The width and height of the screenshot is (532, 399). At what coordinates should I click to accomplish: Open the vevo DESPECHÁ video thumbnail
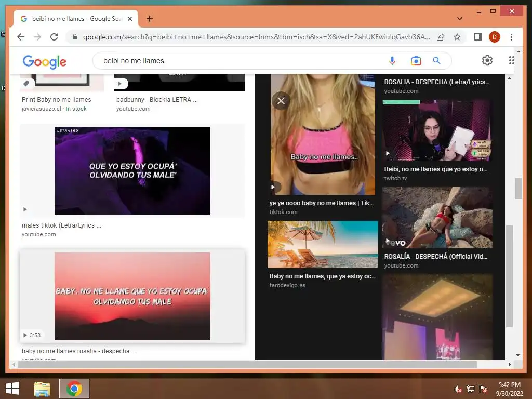pos(437,218)
